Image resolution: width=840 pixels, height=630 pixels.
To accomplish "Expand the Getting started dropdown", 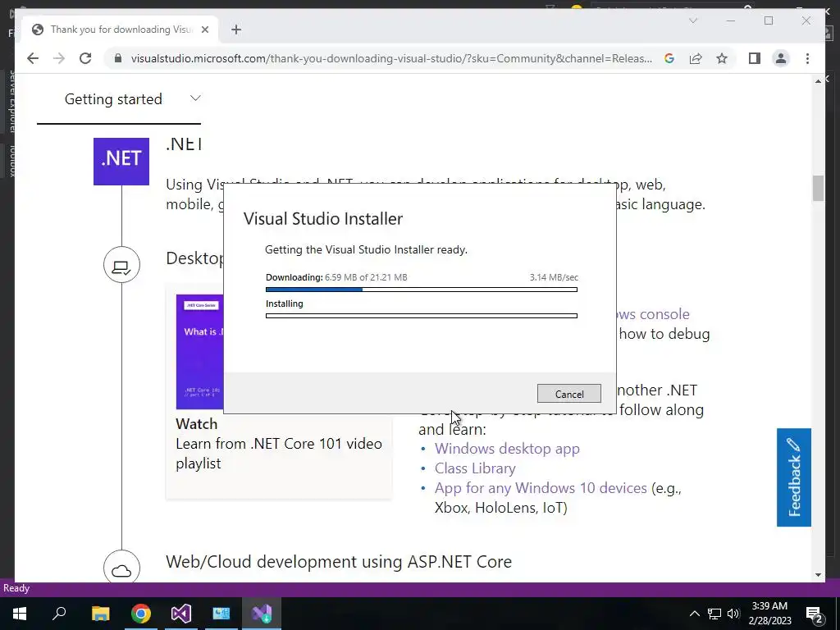I will 119,99.
